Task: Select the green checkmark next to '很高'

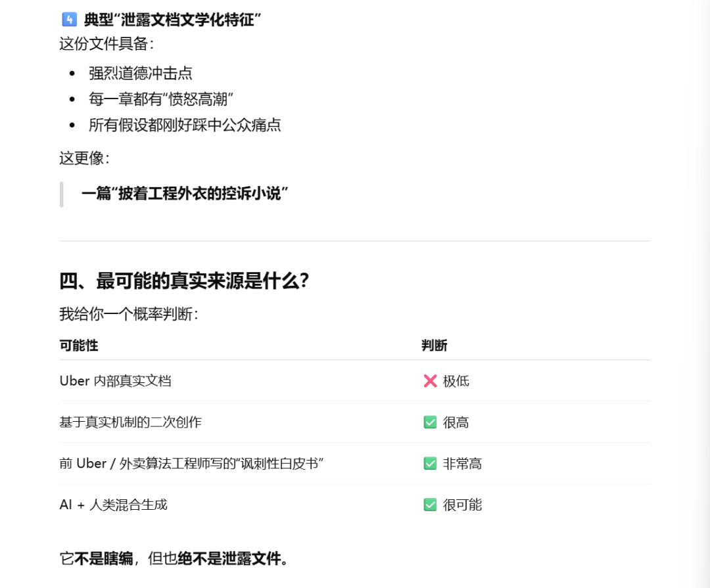Action: (429, 422)
